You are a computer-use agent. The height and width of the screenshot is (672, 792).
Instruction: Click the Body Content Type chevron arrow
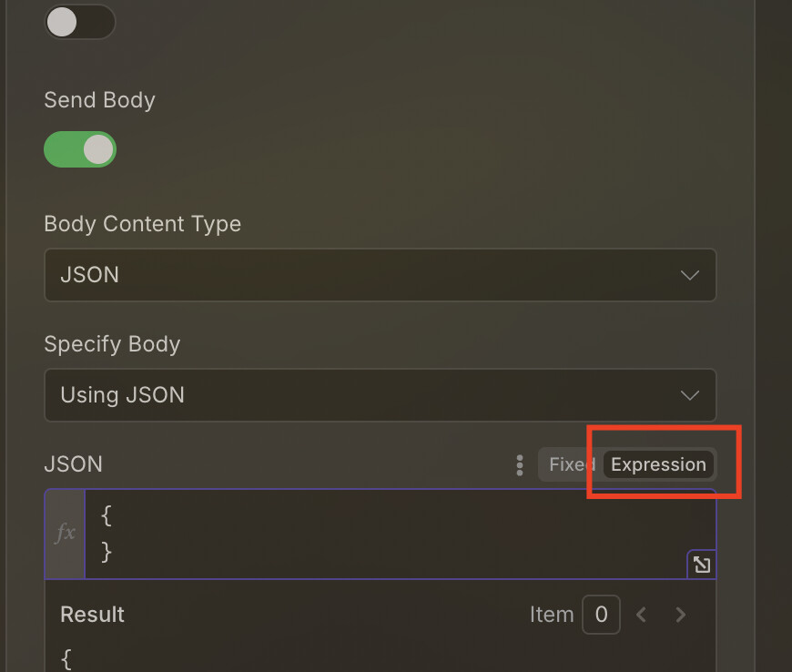(689, 275)
